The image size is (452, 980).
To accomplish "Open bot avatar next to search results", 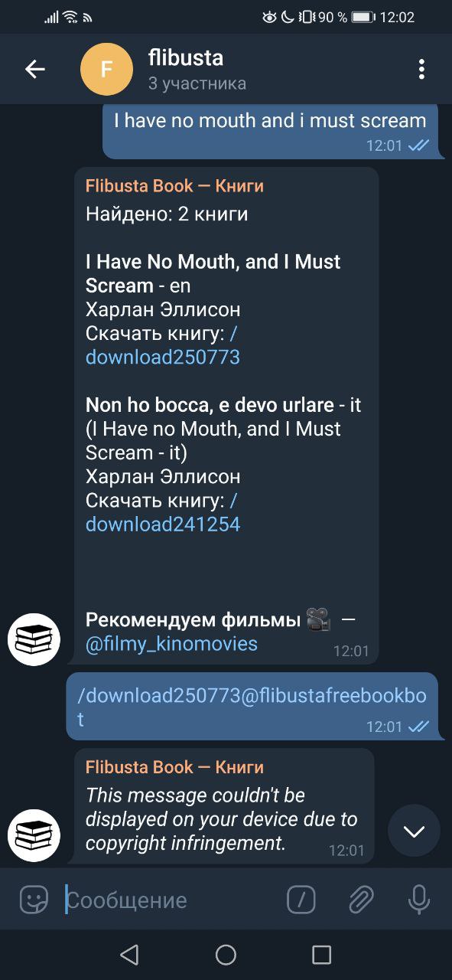I will [x=34, y=639].
